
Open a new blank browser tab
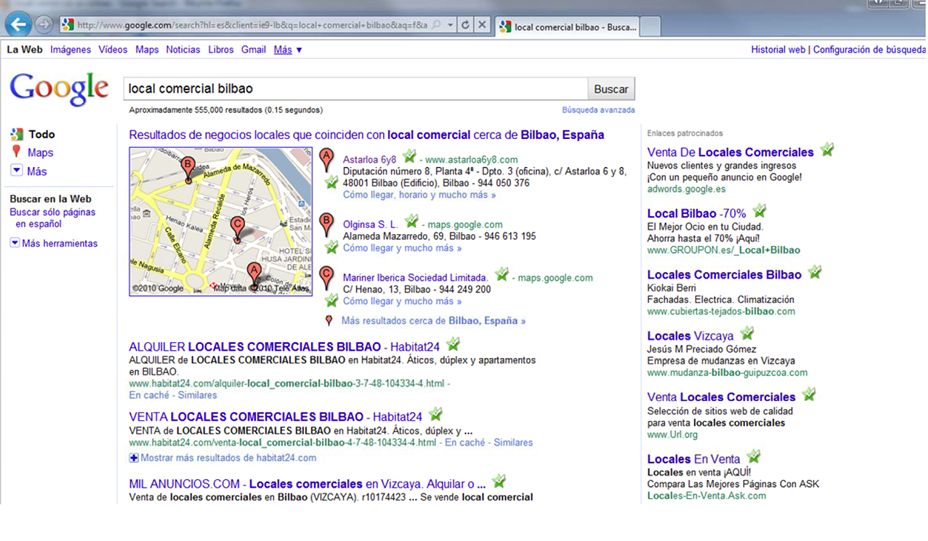[650, 27]
